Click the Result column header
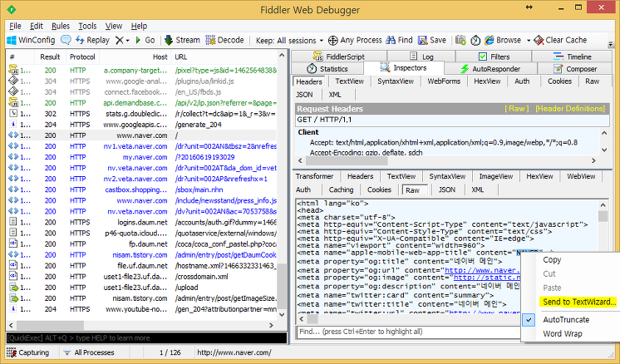The height and width of the screenshot is (364, 620). (49, 57)
